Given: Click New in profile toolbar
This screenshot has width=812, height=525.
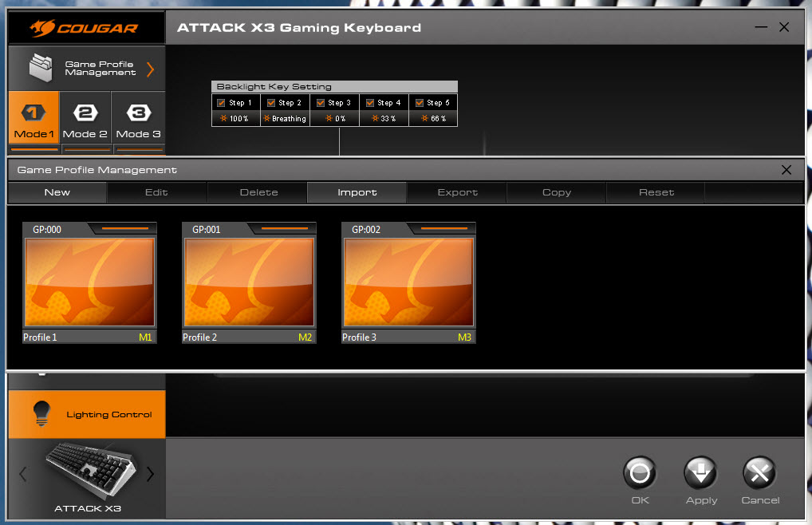Looking at the screenshot, I should [57, 192].
